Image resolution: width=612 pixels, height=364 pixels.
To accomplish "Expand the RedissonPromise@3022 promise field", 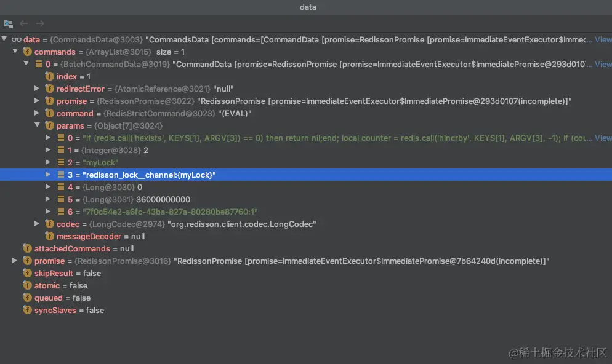I will [37, 101].
